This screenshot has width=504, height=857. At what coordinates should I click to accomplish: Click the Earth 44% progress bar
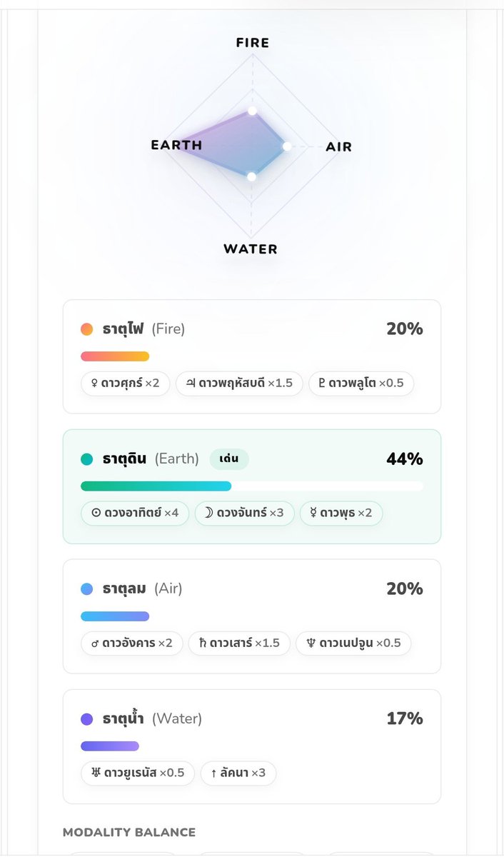(252, 486)
